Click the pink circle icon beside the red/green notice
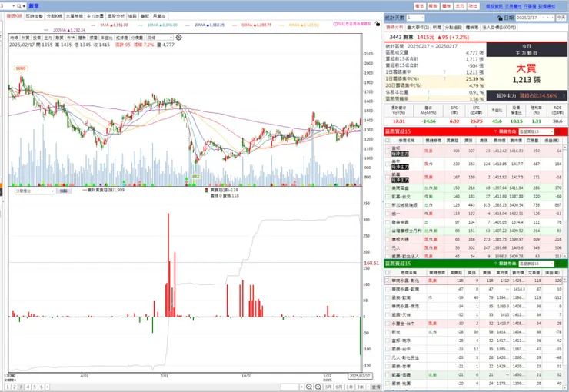Screen dimensions: 569x392 click(x=335, y=24)
